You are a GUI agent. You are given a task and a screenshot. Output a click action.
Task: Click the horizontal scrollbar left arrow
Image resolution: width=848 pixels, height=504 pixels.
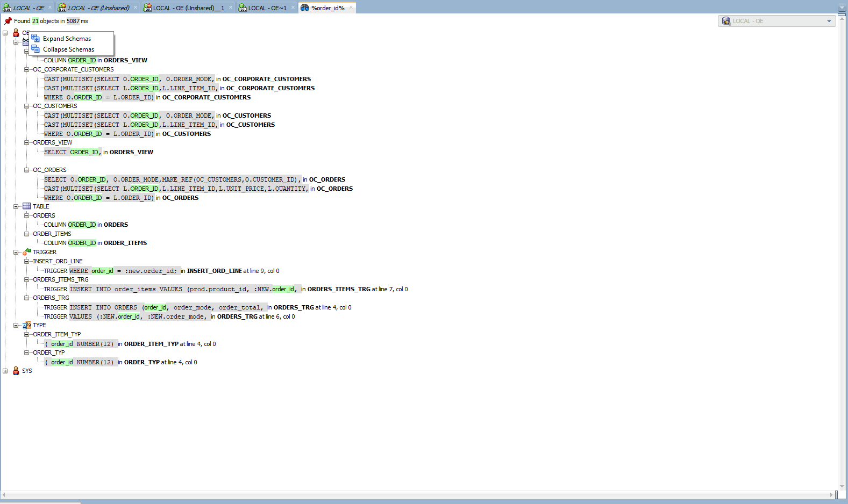[x=4, y=494]
